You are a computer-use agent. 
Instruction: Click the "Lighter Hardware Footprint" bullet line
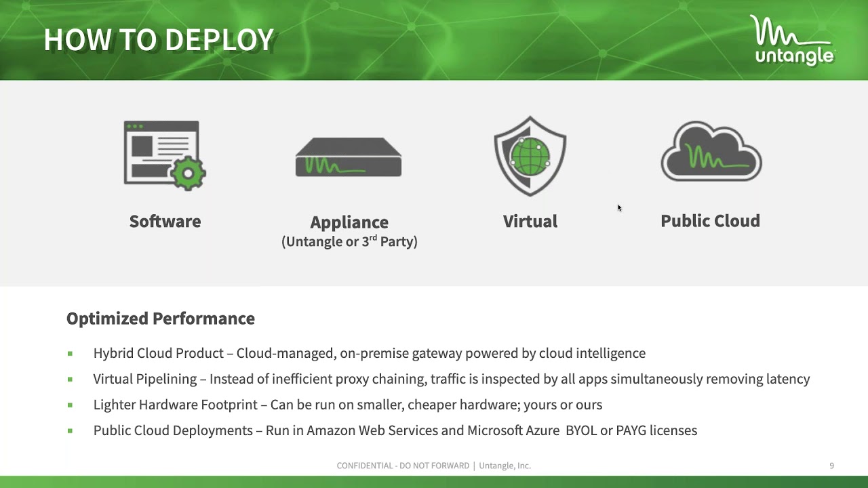click(x=348, y=405)
